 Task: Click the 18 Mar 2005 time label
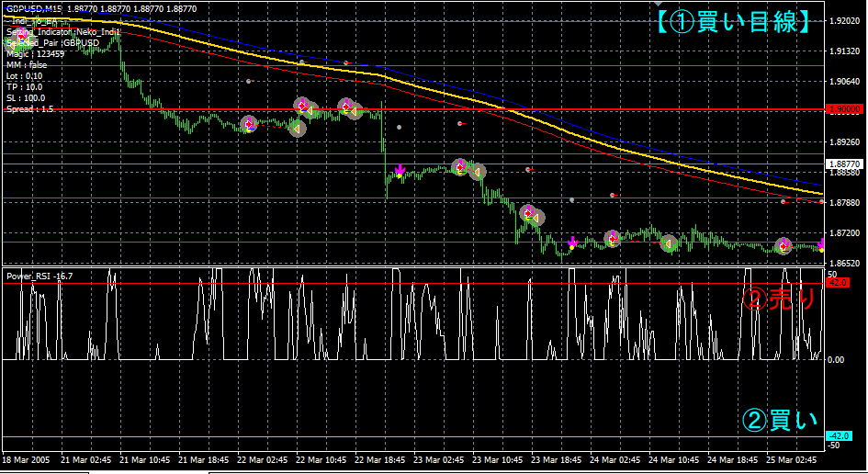pos(26,460)
